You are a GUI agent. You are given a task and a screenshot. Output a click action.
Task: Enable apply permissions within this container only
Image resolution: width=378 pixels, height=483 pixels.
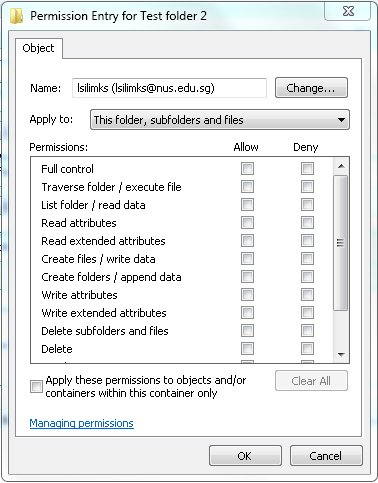pos(36,386)
